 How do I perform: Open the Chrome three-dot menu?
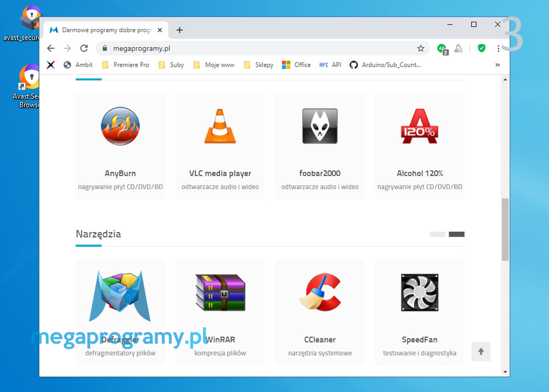click(498, 48)
